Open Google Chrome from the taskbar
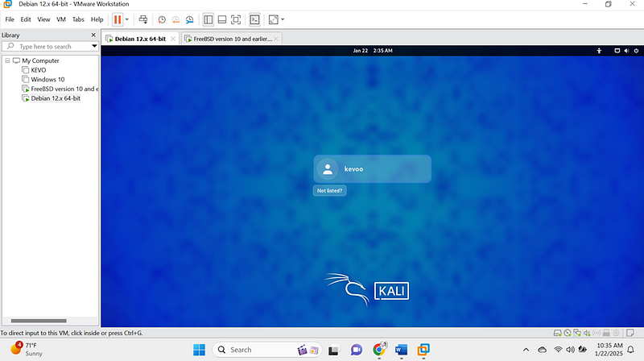The image size is (644, 361). click(379, 350)
